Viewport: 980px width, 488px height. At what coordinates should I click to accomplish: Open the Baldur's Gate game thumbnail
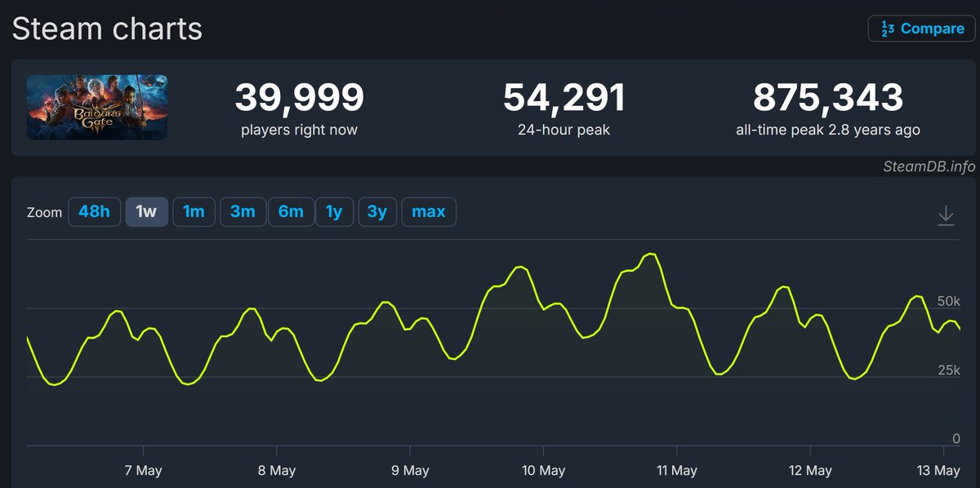pyautogui.click(x=97, y=107)
